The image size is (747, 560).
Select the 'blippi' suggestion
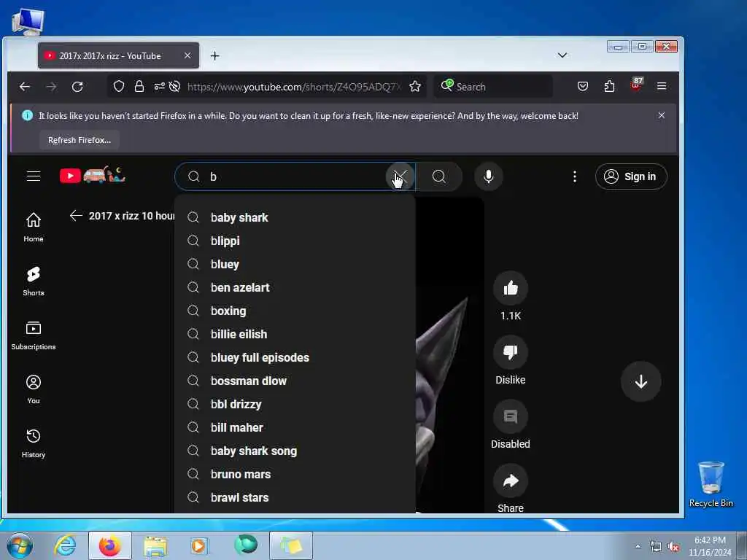pyautogui.click(x=295, y=241)
